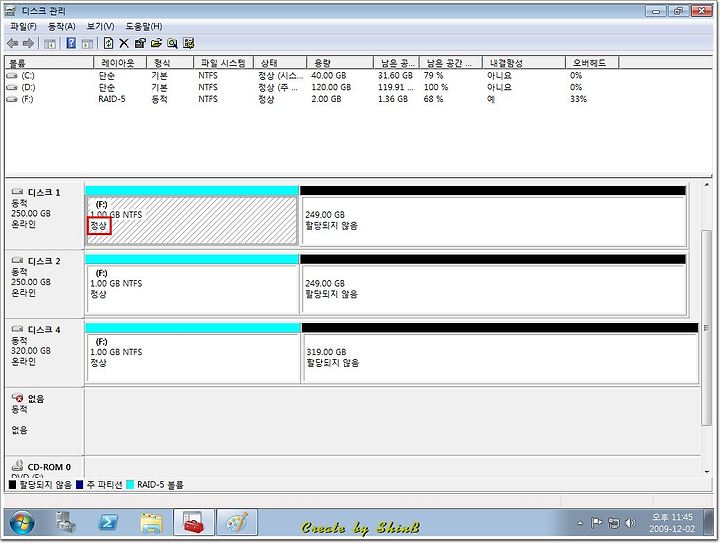Select the 249.00 GB unallocated space on 디스크 2
This screenshot has height=543, width=720.
click(493, 290)
